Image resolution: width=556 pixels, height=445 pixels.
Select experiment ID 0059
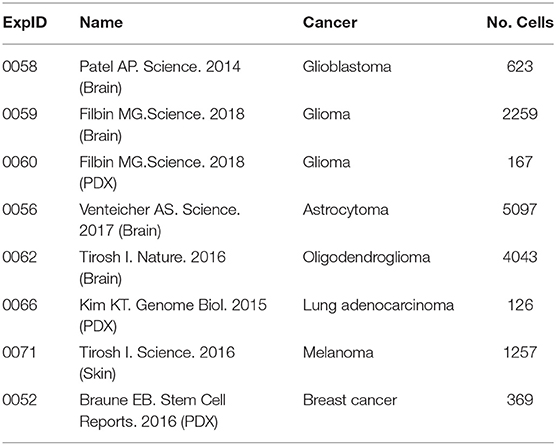pos(20,114)
